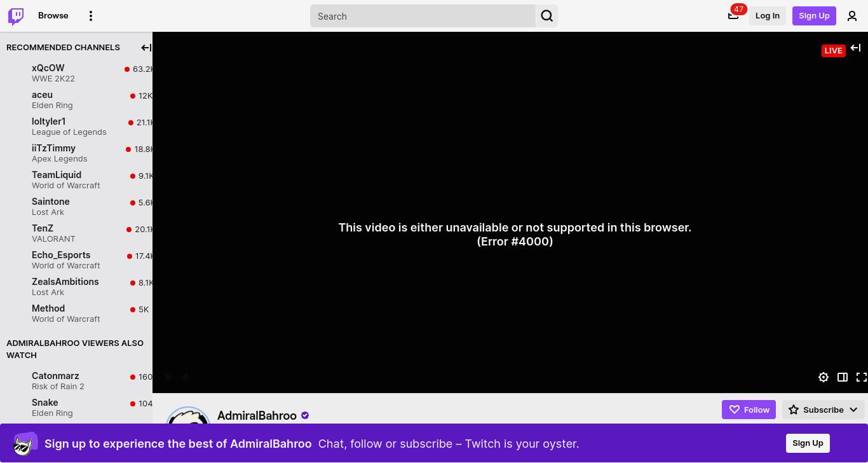
Task: Open the user account icon menu
Action: pos(852,16)
